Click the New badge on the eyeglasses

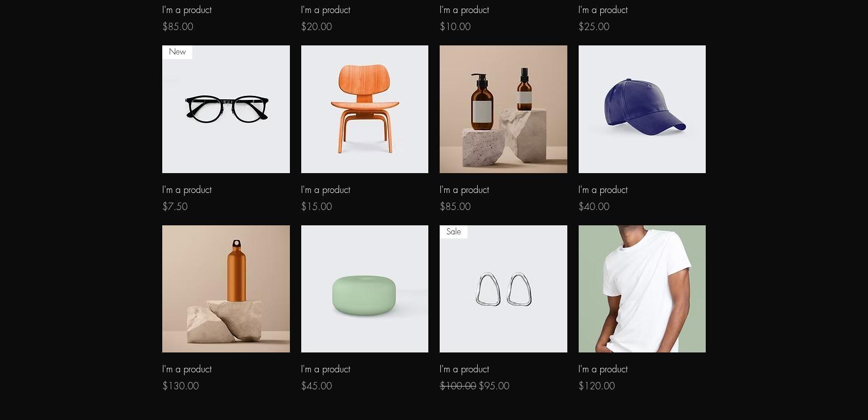177,52
